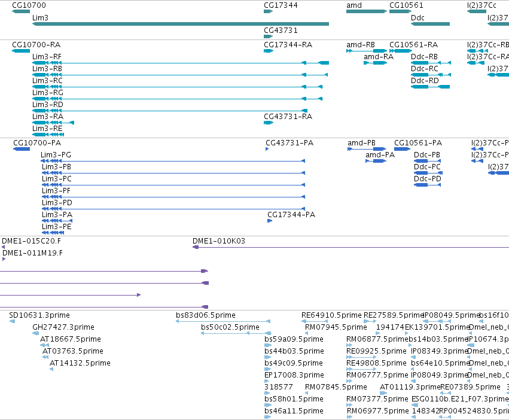Select the AT18667.5prime EST label
509x420 pixels.
71,339
